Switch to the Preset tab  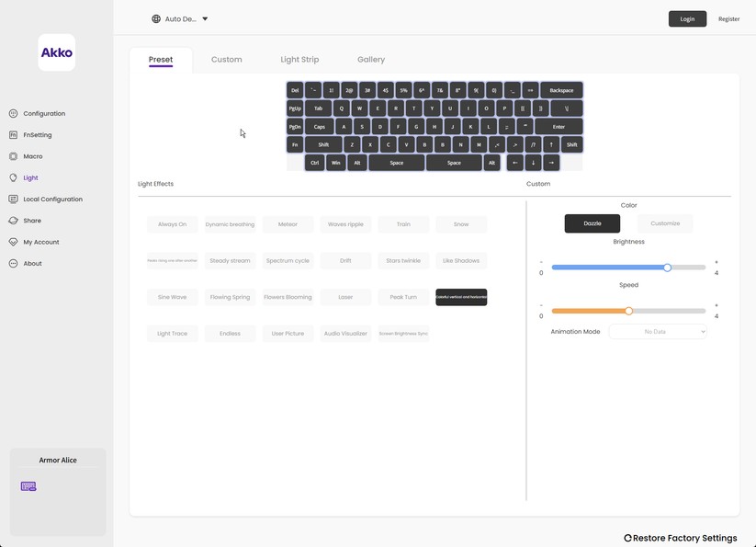pyautogui.click(x=161, y=60)
